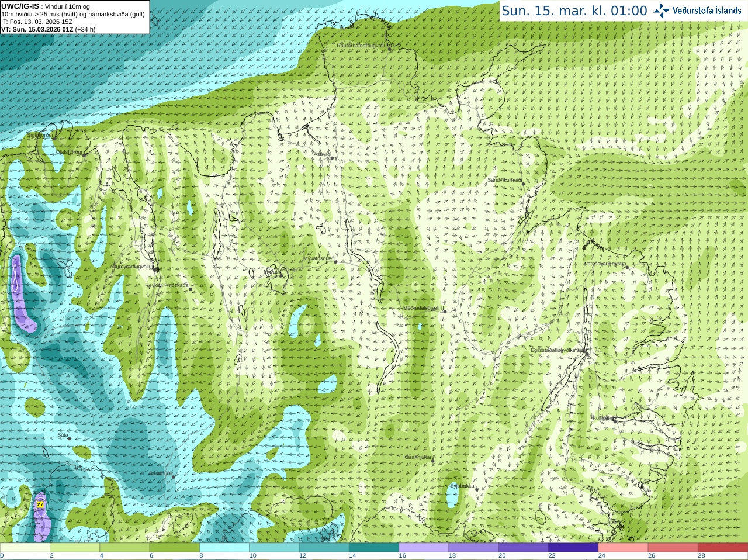Screen dimensions: 748x560
Task: Pick the cream 0–2 scale swatch
Action: [25, 548]
